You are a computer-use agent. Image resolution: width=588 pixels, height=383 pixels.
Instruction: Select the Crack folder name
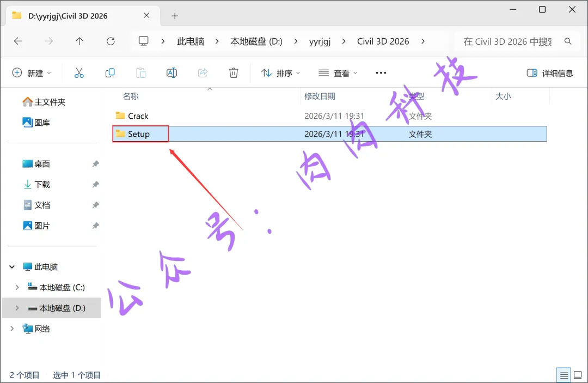tap(138, 116)
